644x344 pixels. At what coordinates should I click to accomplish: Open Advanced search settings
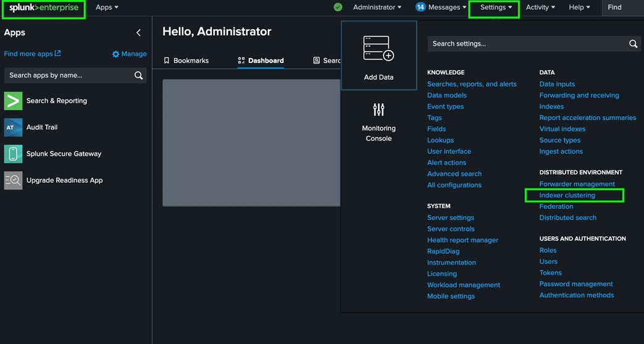click(454, 174)
